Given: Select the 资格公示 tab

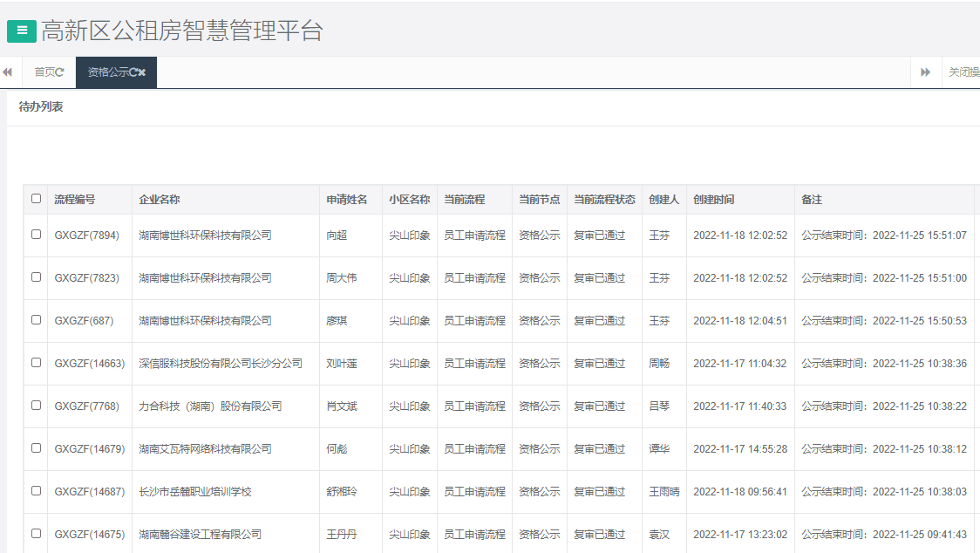Looking at the screenshot, I should coord(108,73).
